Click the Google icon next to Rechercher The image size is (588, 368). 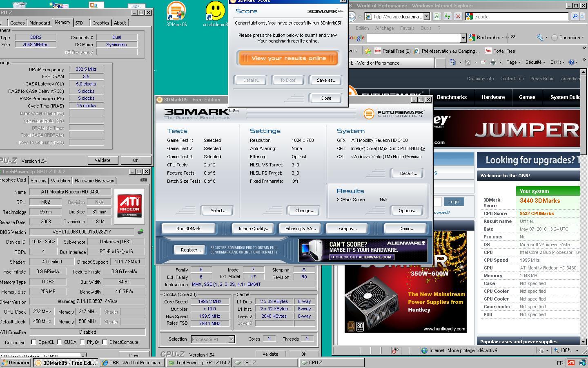click(472, 38)
